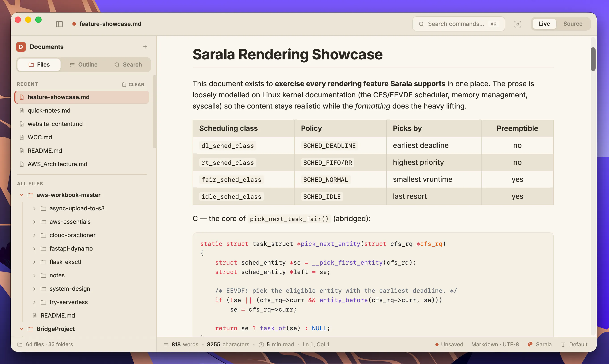The height and width of the screenshot is (364, 609).
Task: Click the Default font icon in status bar
Action: [x=563, y=344]
